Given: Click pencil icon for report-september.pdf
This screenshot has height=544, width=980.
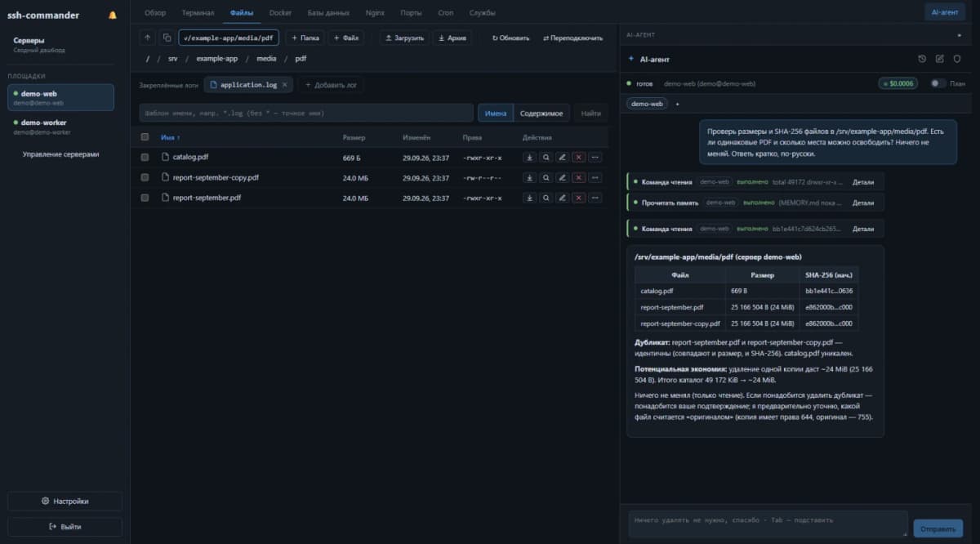Looking at the screenshot, I should point(562,198).
